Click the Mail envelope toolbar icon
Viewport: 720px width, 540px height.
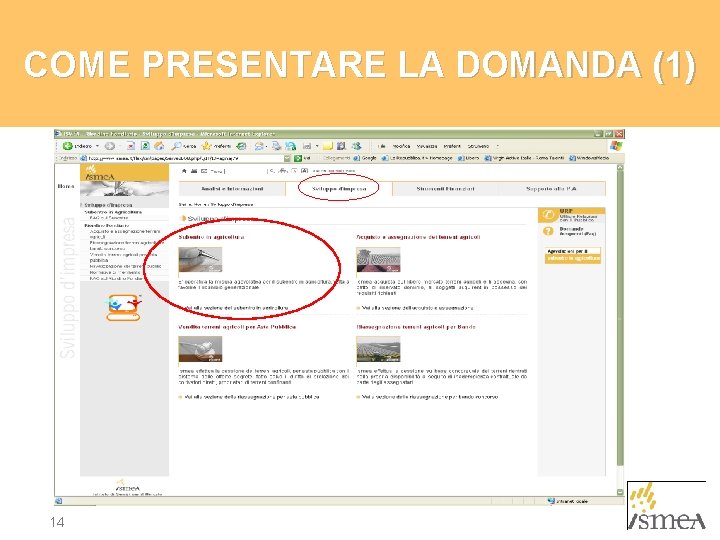[x=259, y=146]
